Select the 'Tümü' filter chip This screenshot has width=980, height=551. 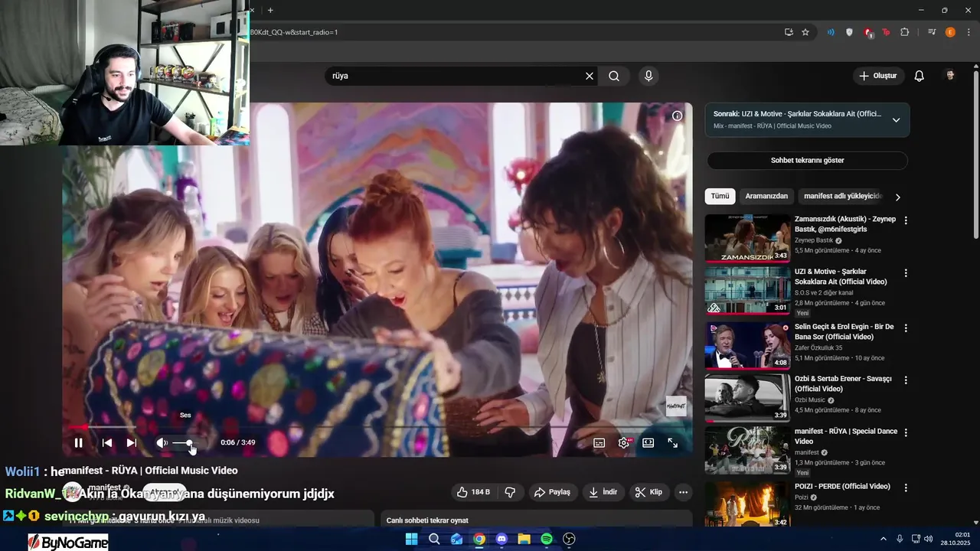click(720, 196)
